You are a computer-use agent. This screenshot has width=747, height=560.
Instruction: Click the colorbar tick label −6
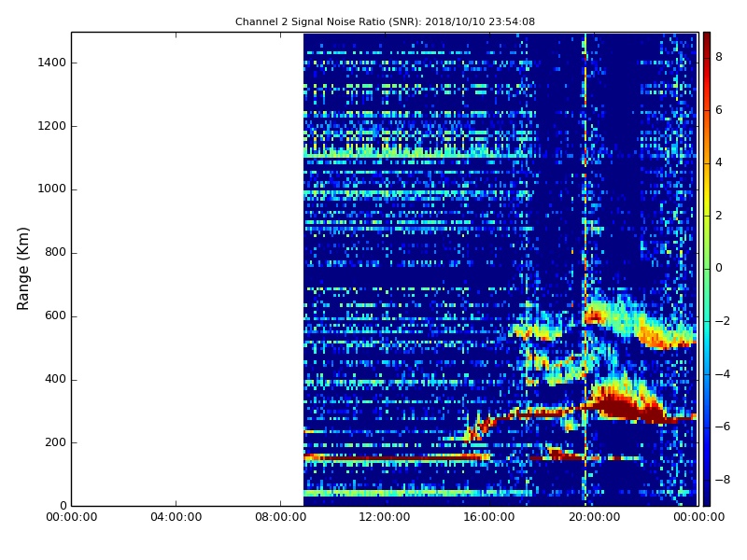[x=722, y=427]
